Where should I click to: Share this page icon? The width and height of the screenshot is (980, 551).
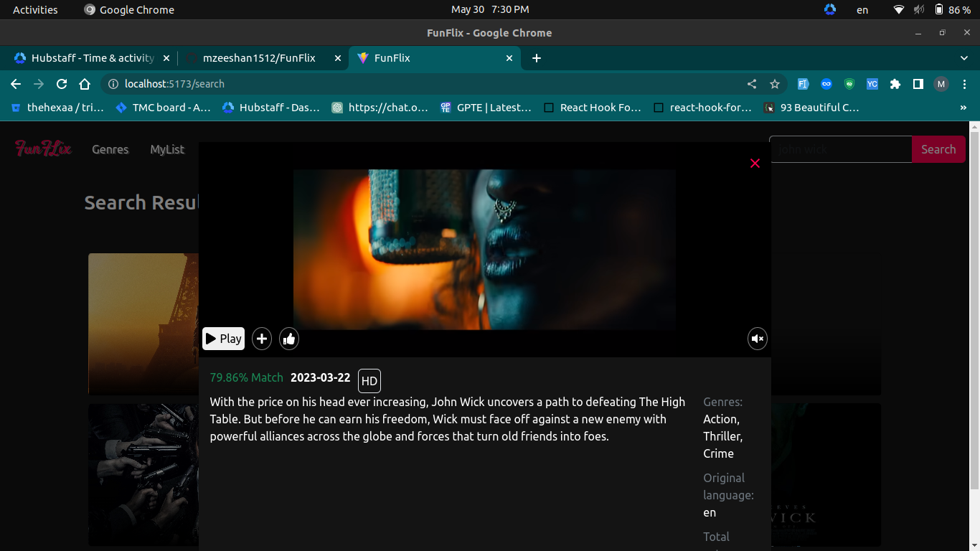point(752,84)
